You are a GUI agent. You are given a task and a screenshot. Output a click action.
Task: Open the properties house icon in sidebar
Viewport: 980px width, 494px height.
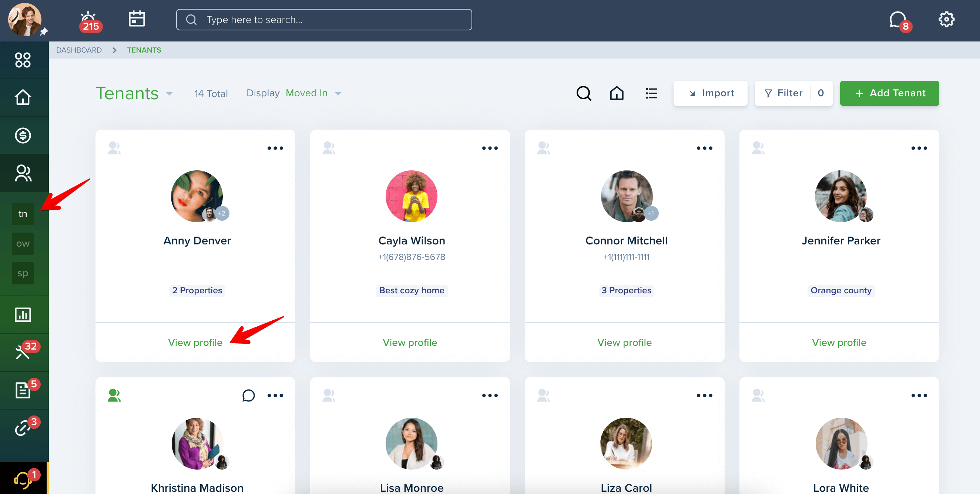point(23,97)
